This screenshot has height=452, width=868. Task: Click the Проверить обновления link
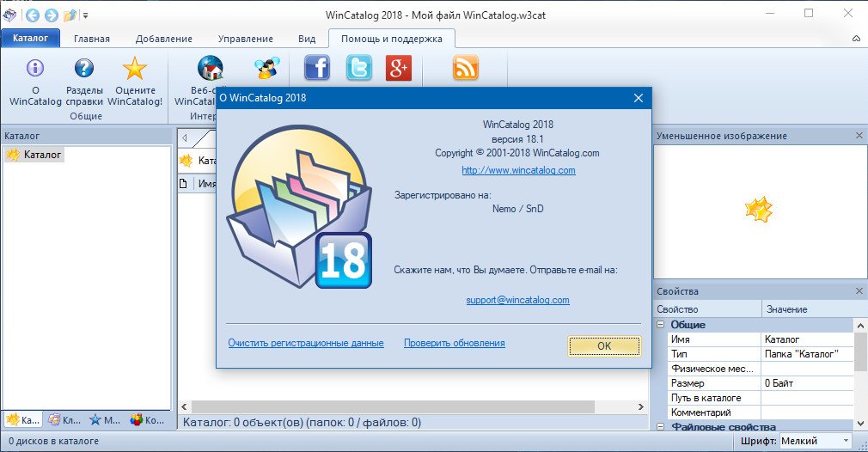pyautogui.click(x=454, y=343)
